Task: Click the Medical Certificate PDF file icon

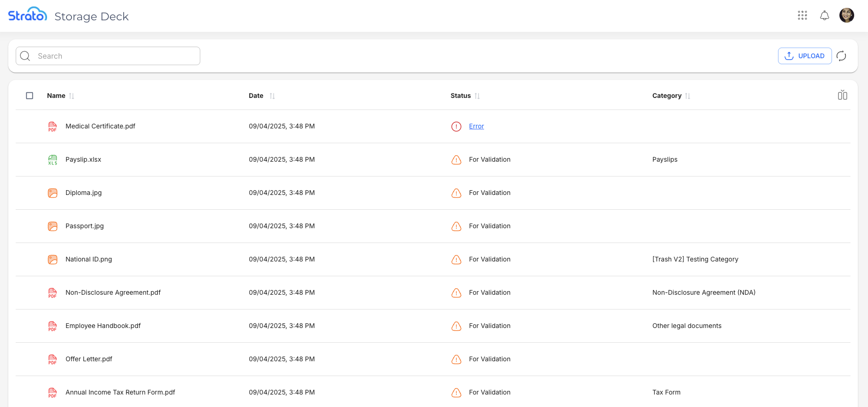Action: coord(53,127)
